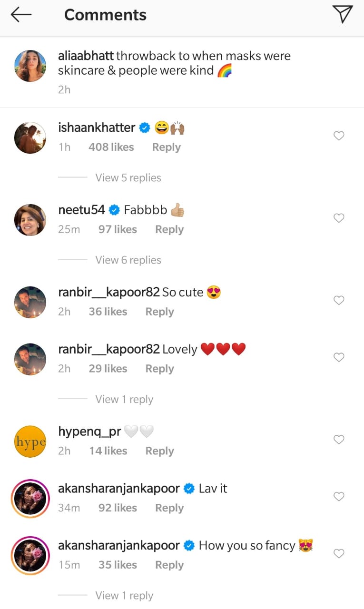Expand 'View 5 replies' under ishaankhatter
Image resolution: width=364 pixels, height=609 pixels.
128,178
